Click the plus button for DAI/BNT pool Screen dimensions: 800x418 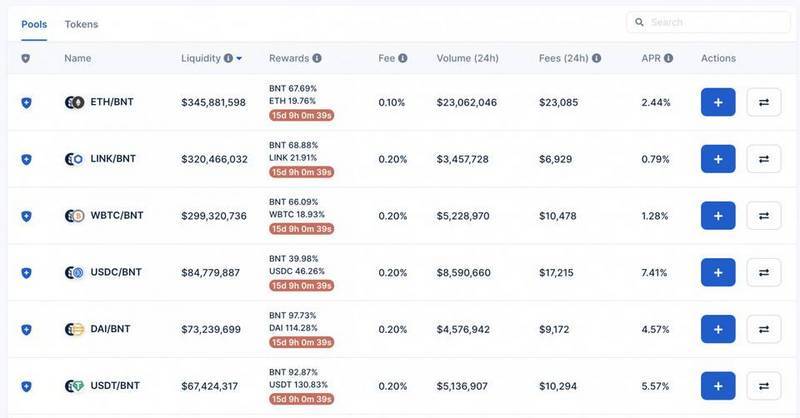point(718,329)
